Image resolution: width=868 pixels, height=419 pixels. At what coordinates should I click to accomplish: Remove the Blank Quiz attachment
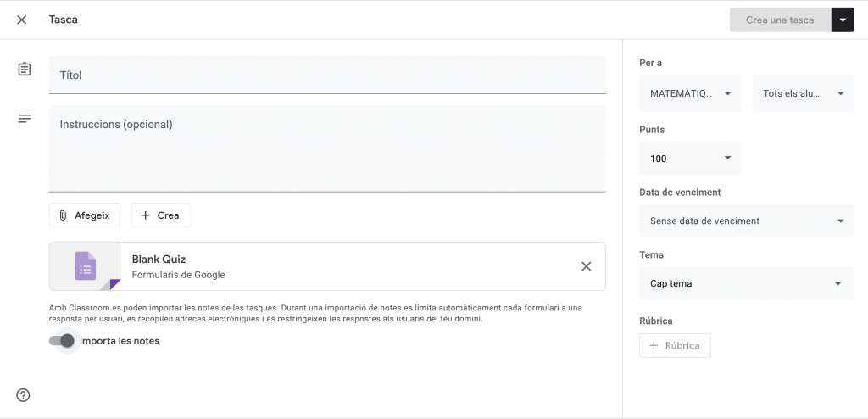[x=586, y=266]
